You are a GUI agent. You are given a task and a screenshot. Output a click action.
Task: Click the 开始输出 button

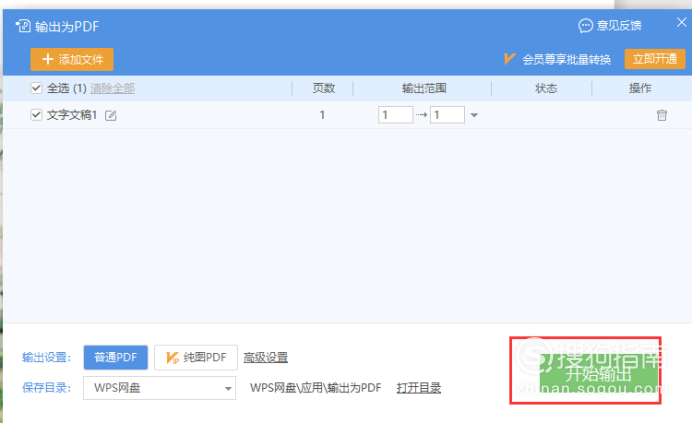pyautogui.click(x=598, y=374)
